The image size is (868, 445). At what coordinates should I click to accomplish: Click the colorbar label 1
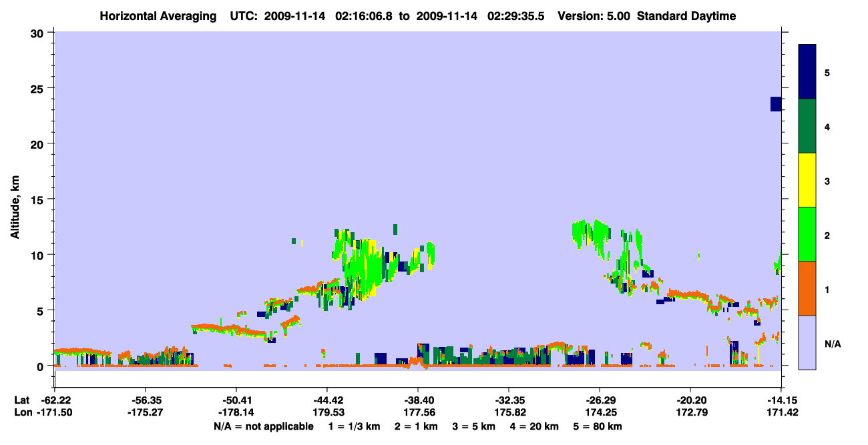point(827,289)
